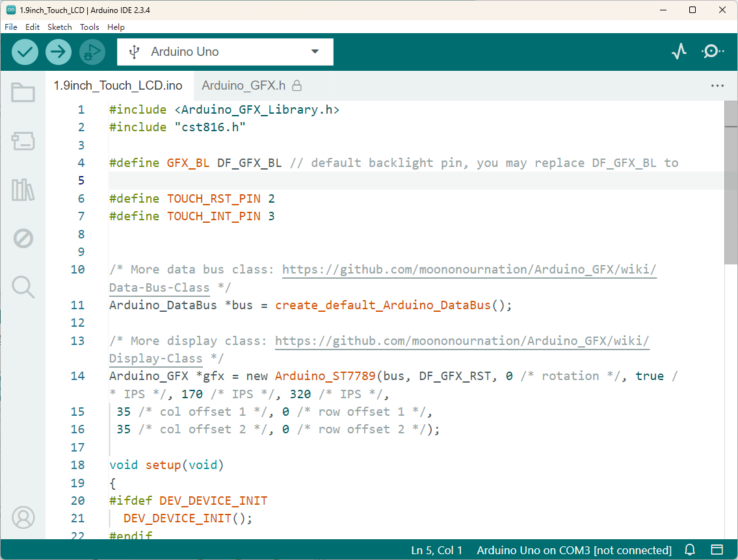Open the Serial Plotter
Image resolution: width=738 pixels, height=560 pixels.
tap(679, 51)
